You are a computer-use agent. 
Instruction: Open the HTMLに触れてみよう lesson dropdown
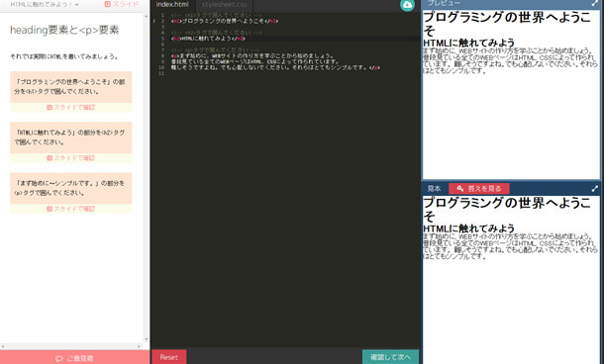pyautogui.click(x=45, y=5)
